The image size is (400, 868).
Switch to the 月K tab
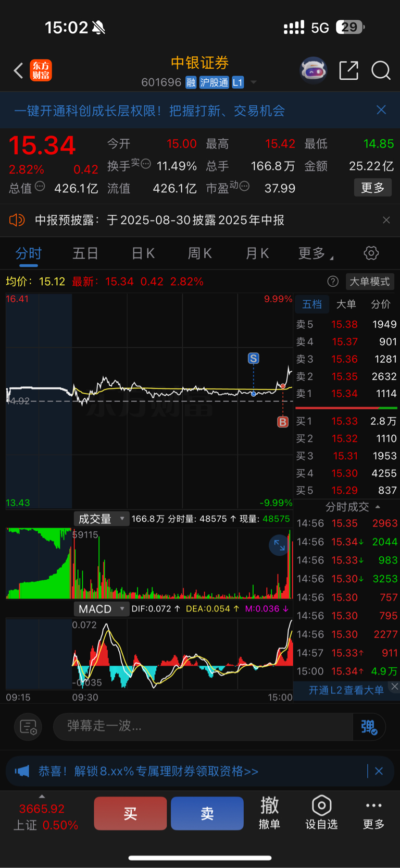point(257,254)
